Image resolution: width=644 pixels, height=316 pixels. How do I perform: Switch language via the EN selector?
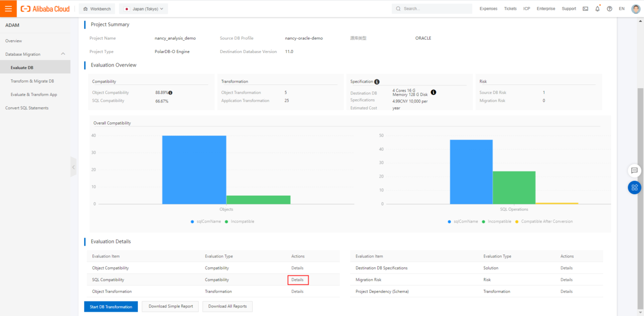click(621, 9)
